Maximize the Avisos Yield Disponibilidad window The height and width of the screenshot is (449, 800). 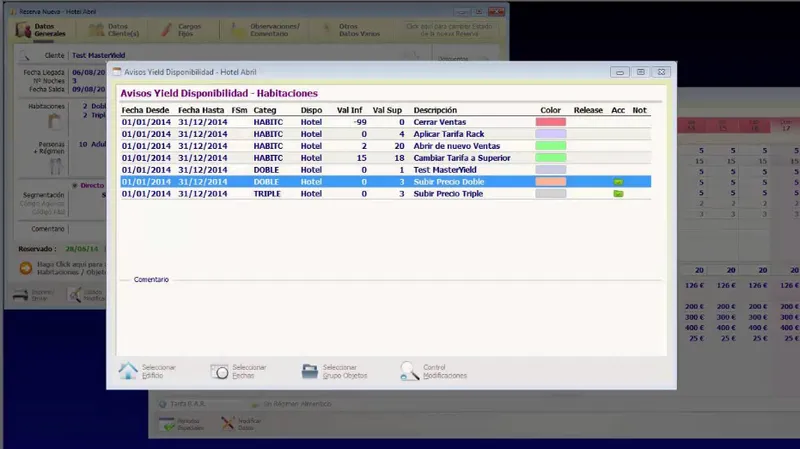coord(640,72)
